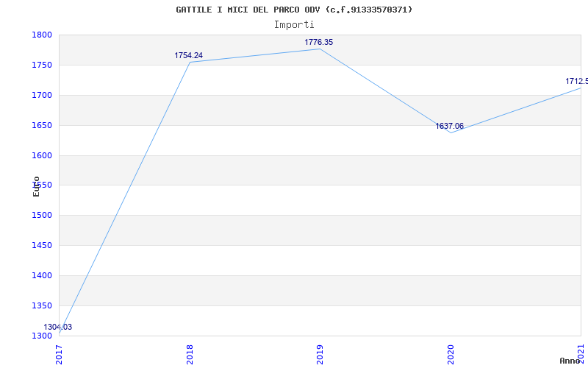Select the 2018 x-axis year label
Image resolution: width=588 pixels, height=368 pixels.
coord(190,353)
